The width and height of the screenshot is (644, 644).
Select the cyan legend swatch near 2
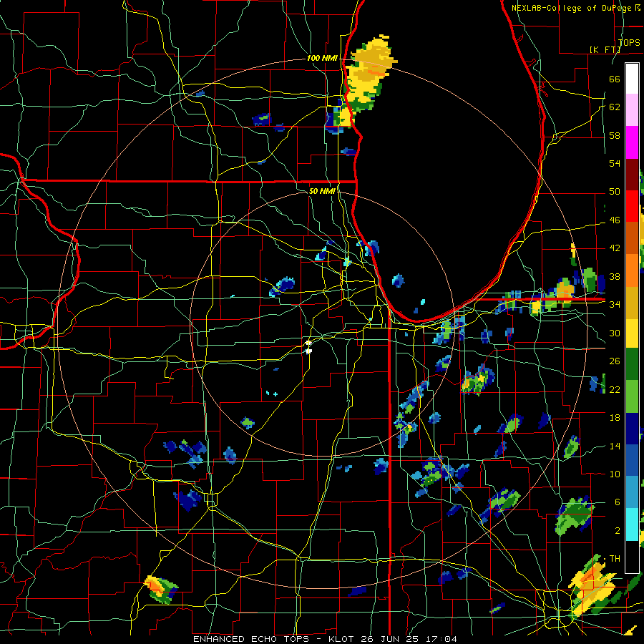click(x=632, y=525)
